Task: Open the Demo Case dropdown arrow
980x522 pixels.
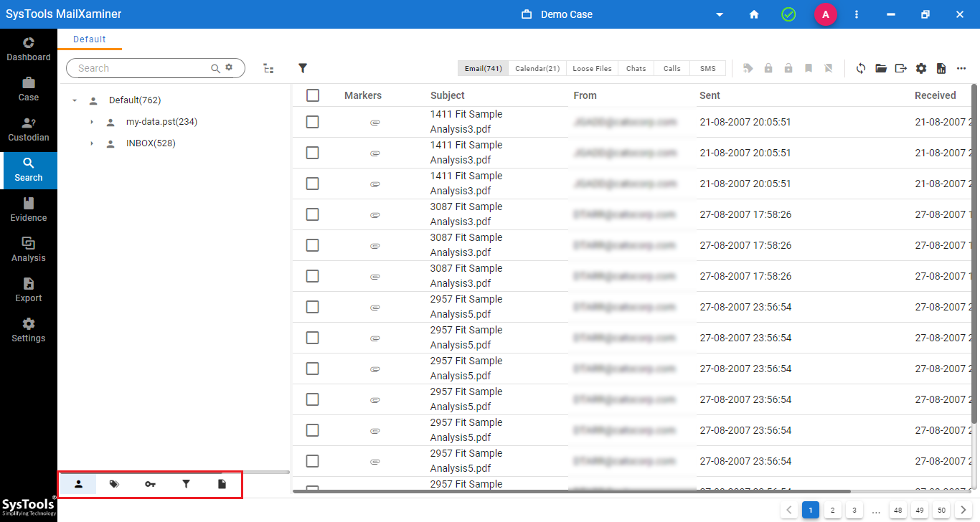Action: click(720, 14)
